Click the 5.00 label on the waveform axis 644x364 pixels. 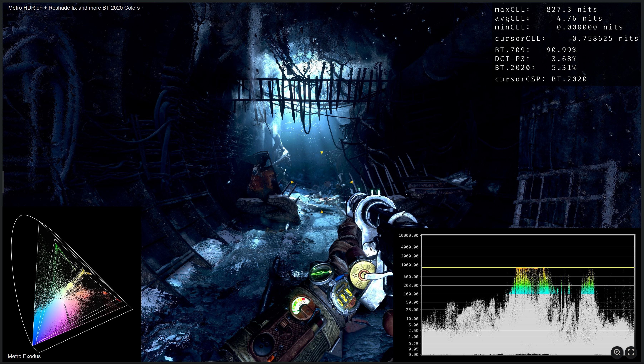click(x=413, y=325)
